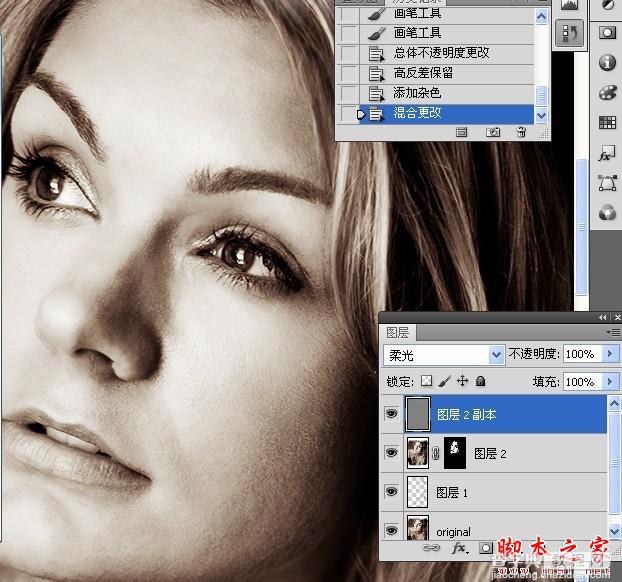Click the chain link between 图层 2 and its mask
Screen dimensions: 622x582
[436, 453]
